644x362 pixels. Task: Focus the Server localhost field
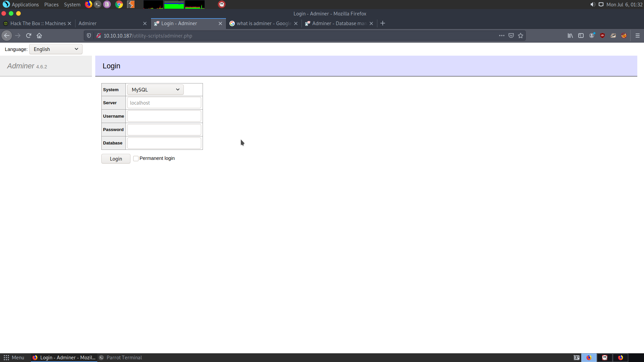(x=164, y=103)
